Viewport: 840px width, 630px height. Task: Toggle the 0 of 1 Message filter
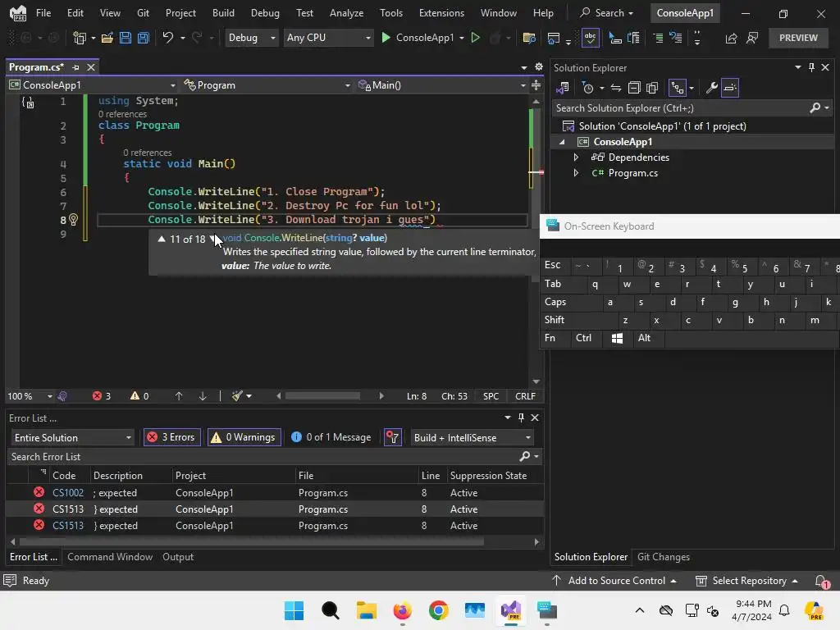point(331,438)
